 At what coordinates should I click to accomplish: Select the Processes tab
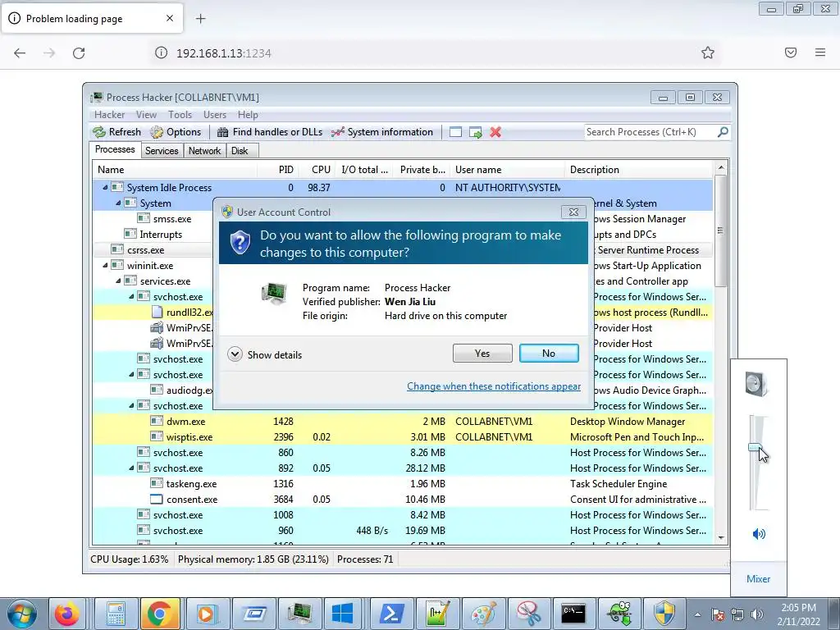point(115,149)
